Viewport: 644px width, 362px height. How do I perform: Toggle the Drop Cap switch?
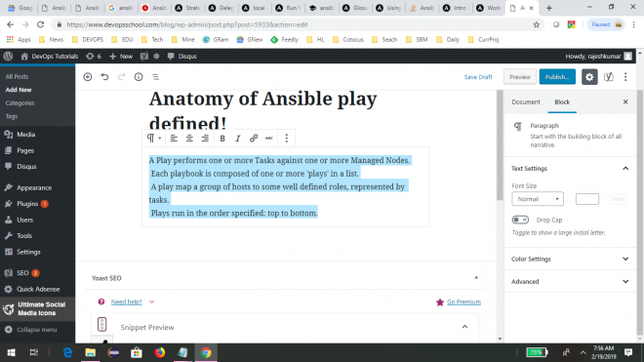pos(520,220)
